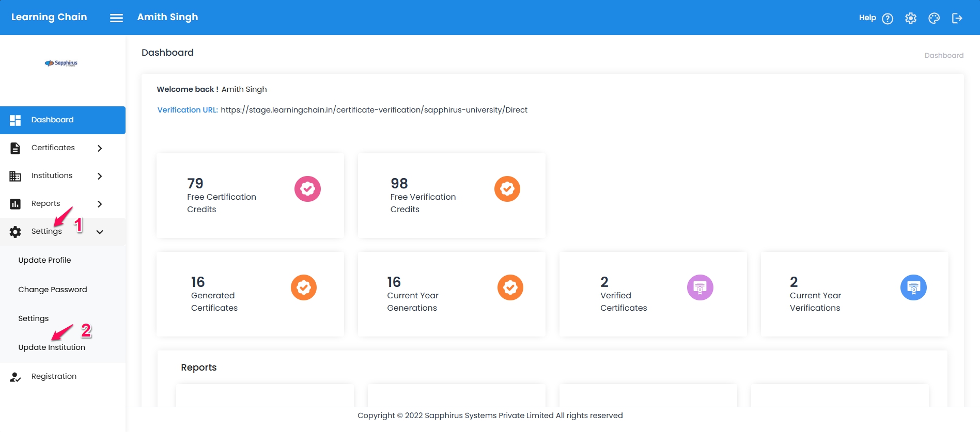
Task: Expand the Reports sidebar chevron
Action: pos(100,204)
